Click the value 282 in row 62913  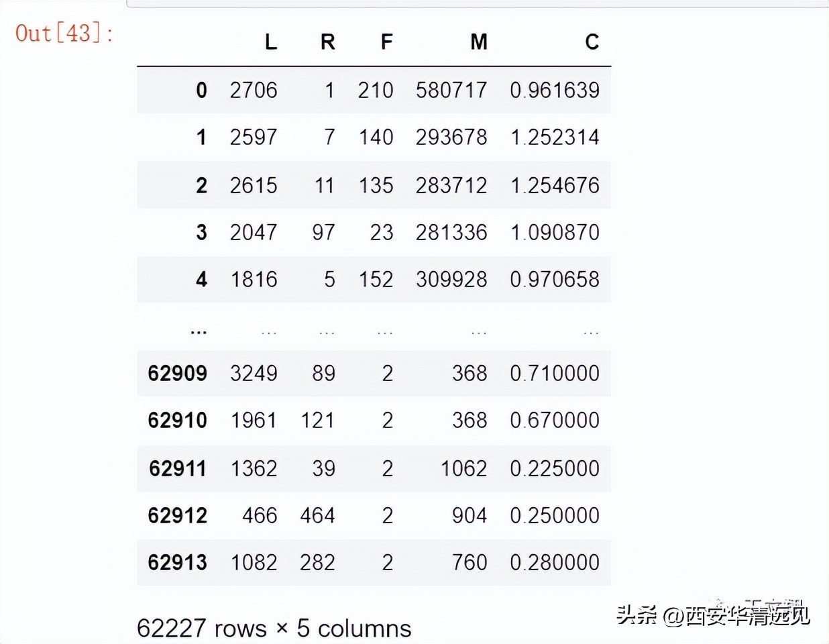(319, 562)
